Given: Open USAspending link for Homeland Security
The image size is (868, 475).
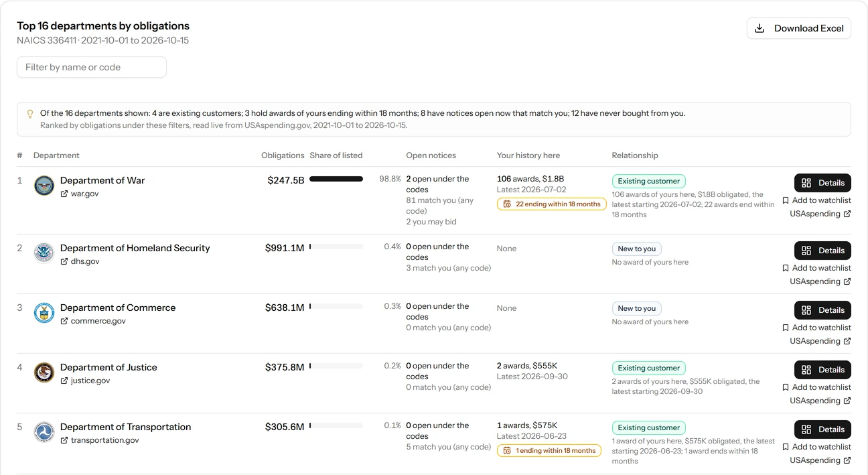Looking at the screenshot, I should (820, 281).
